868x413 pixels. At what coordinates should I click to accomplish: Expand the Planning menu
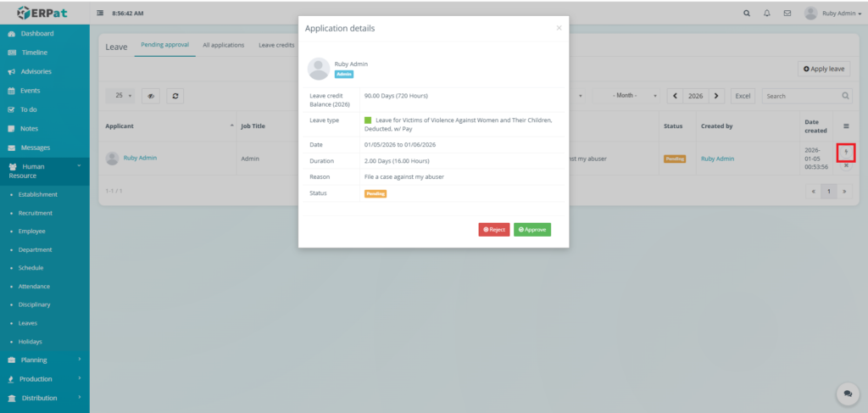coord(45,360)
